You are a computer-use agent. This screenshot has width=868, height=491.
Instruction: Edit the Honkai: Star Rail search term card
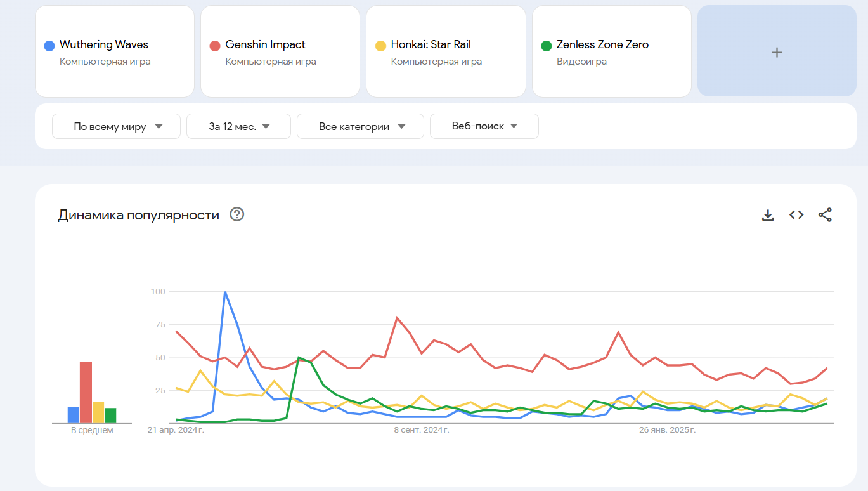pyautogui.click(x=446, y=51)
